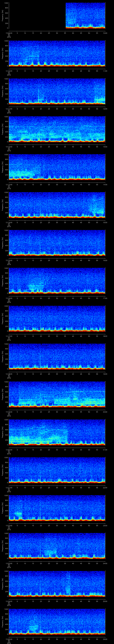Click the '13:18:00' time axis label
Image resolution: width=114 pixels, height=644 pixels.
[x=9, y=374]
